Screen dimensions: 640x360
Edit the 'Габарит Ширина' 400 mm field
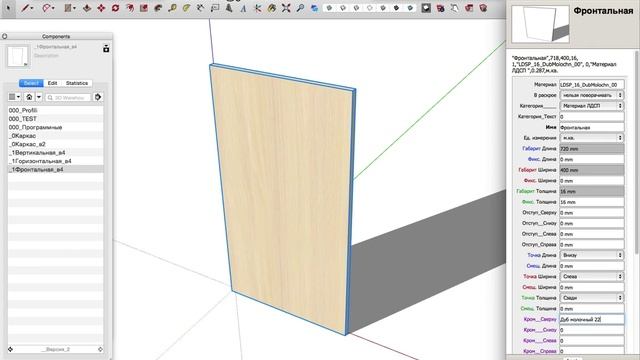(x=591, y=170)
